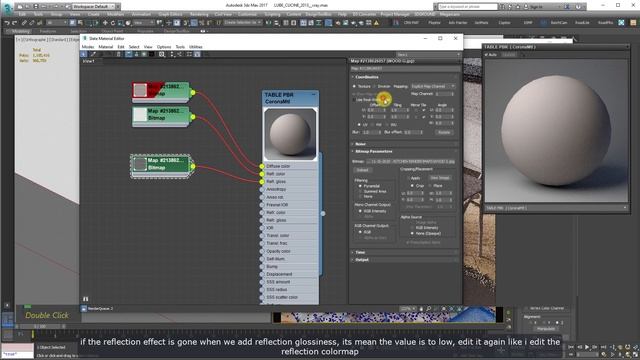Click the zoom extents magnifier icon in toolbar
The width and height of the screenshot is (640, 360).
[162, 54]
